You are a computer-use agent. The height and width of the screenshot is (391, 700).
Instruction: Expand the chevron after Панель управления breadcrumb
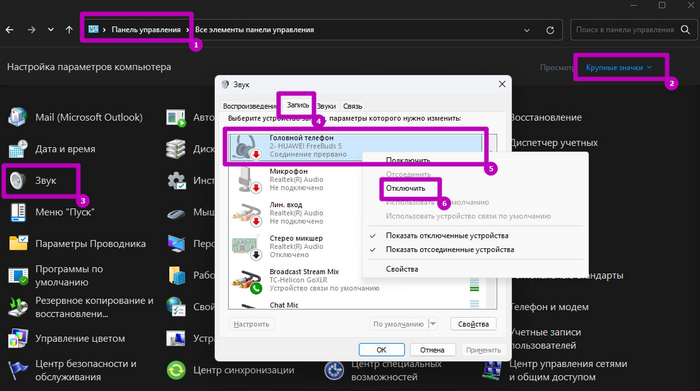pyautogui.click(x=188, y=30)
